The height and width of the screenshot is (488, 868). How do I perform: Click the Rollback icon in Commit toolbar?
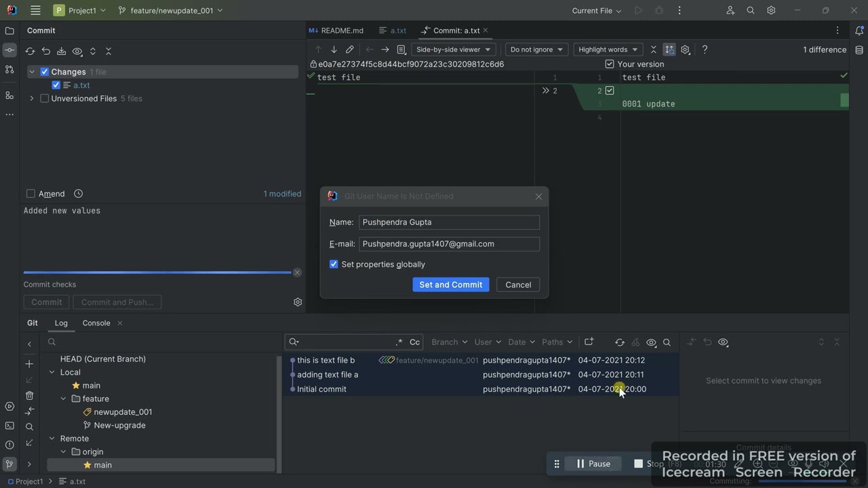(45, 52)
